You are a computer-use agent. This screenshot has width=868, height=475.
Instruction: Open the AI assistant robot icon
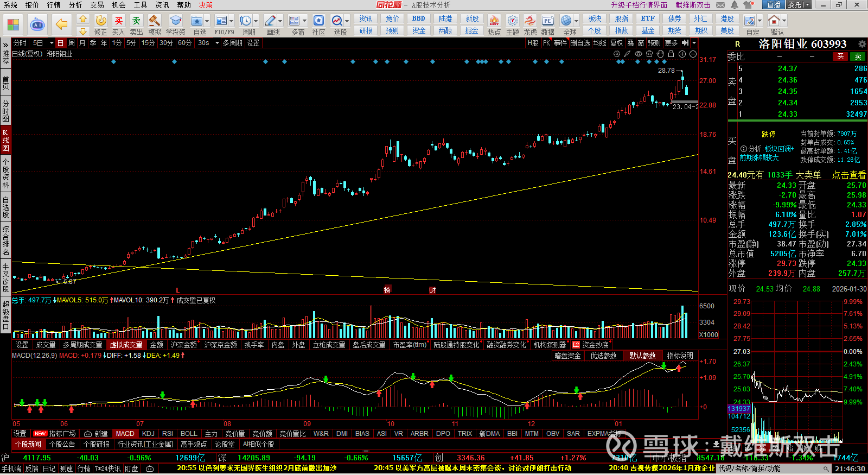tap(37, 24)
